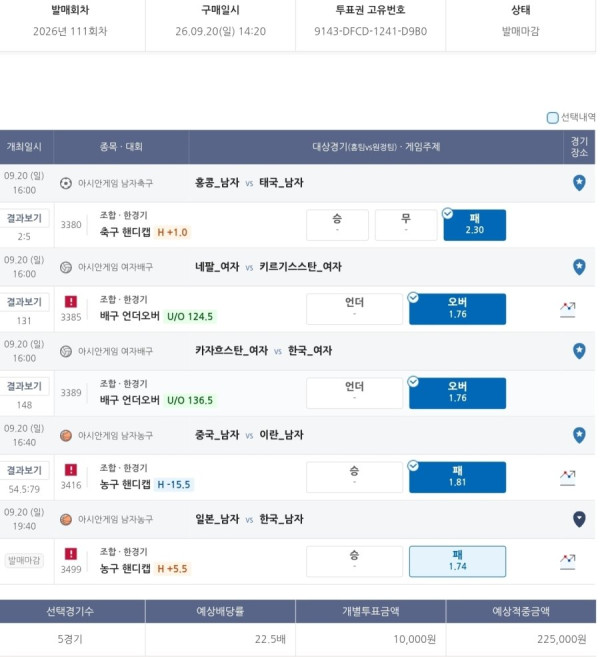Open venue pin for 네팔_여자 vs 키르기스스탄_여자
The width and height of the screenshot is (600, 657).
coord(579,267)
